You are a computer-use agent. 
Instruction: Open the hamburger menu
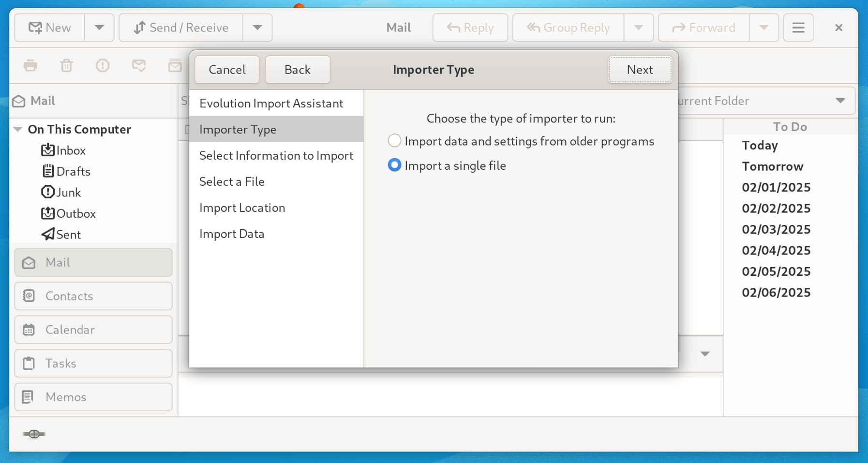(798, 28)
